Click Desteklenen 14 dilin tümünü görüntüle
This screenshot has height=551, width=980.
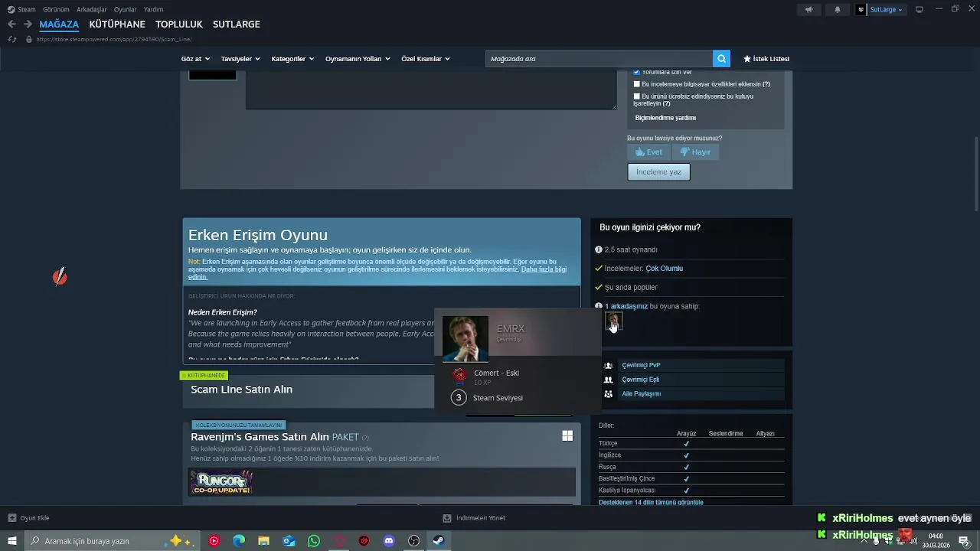click(651, 503)
